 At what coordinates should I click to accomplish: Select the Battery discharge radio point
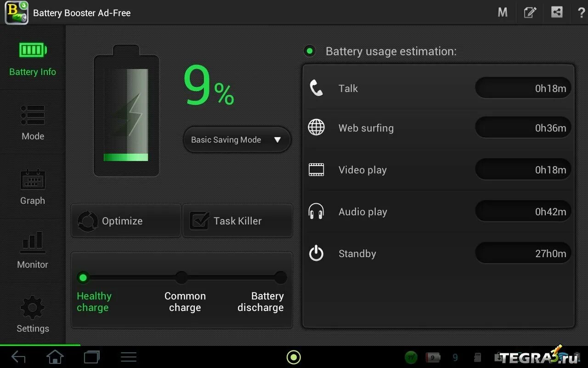point(280,277)
